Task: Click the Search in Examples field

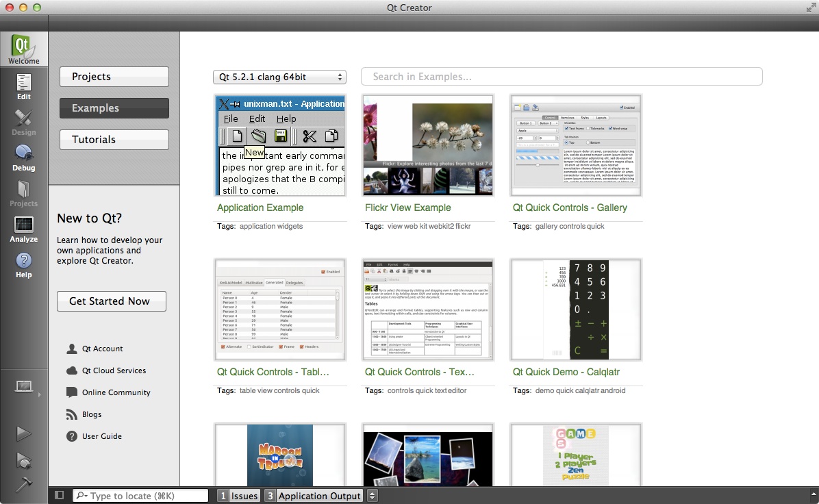Action: 562,77
